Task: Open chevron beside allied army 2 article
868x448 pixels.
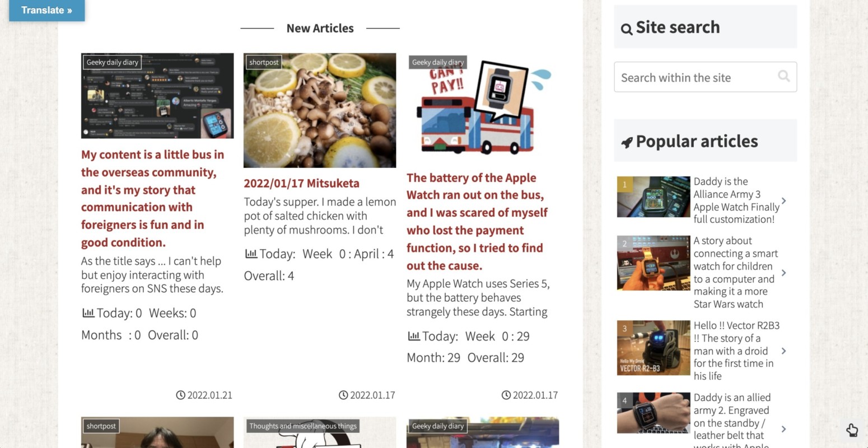Action: point(783,429)
